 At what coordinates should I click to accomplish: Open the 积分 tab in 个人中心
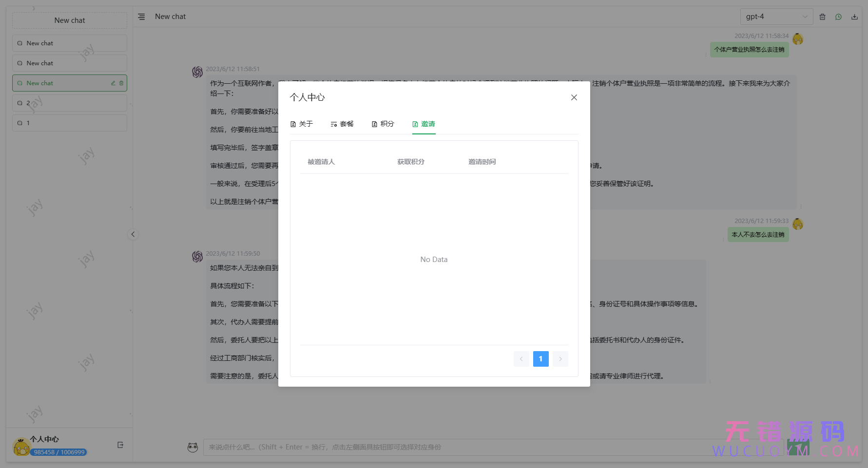[x=383, y=124]
